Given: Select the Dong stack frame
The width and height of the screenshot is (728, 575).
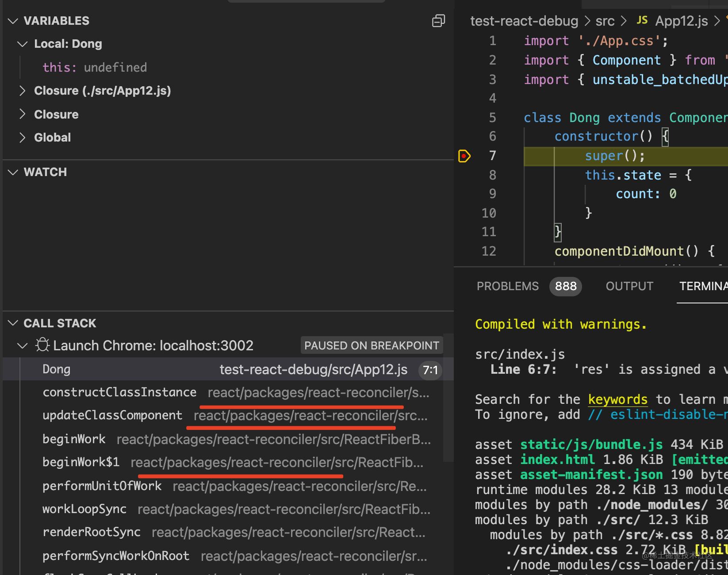Looking at the screenshot, I should click(57, 369).
